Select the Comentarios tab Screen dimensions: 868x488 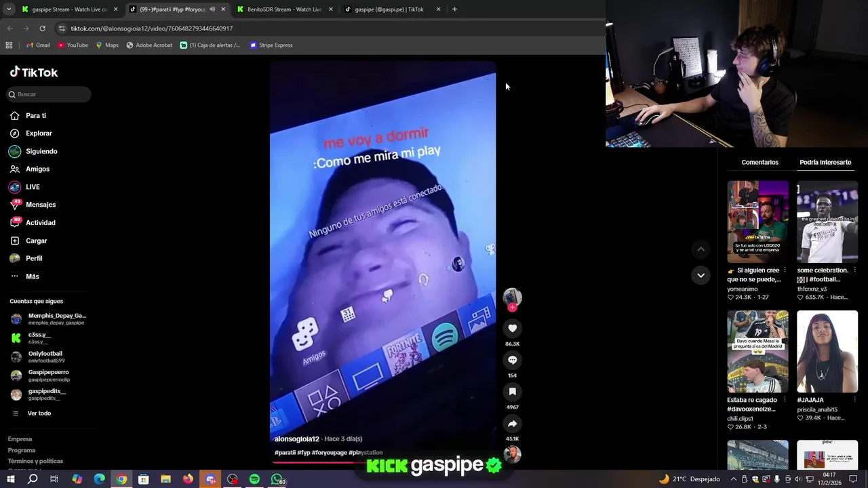point(759,163)
